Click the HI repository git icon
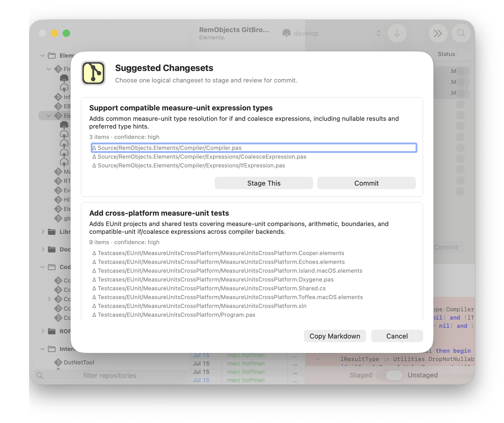Image resolution: width=504 pixels, height=423 pixels. (x=58, y=200)
